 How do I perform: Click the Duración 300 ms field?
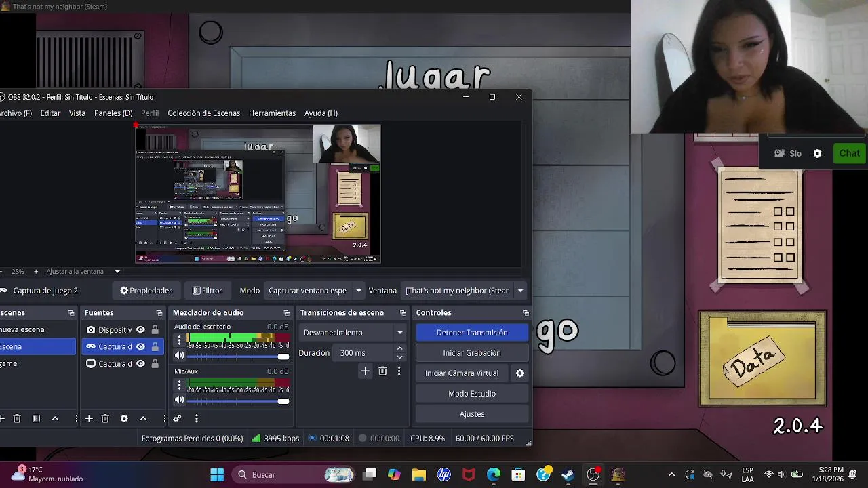363,353
